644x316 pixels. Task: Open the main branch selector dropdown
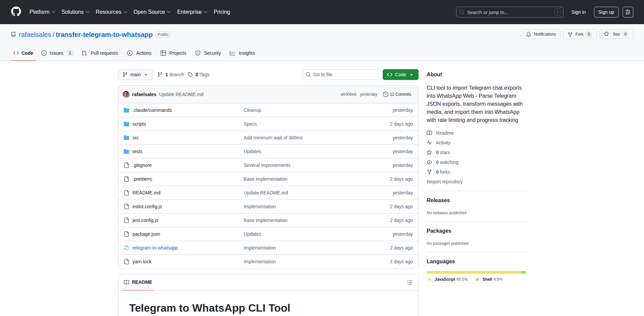coord(136,75)
